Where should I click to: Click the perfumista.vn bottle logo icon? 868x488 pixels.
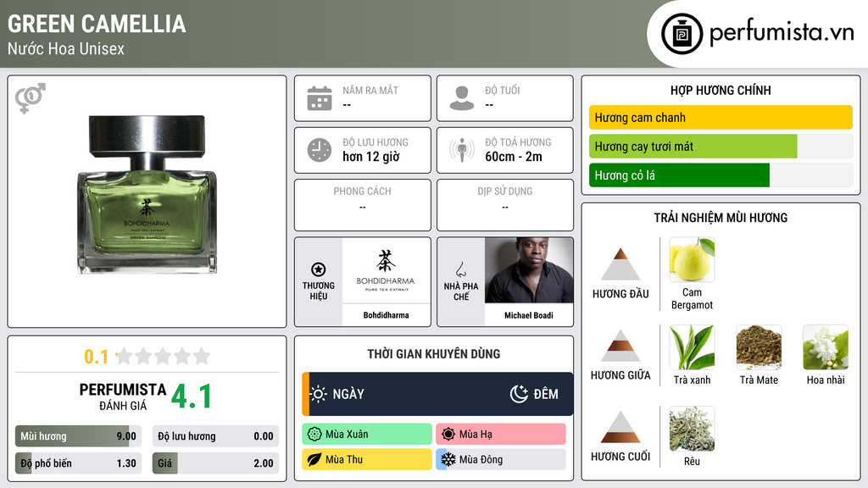click(682, 34)
